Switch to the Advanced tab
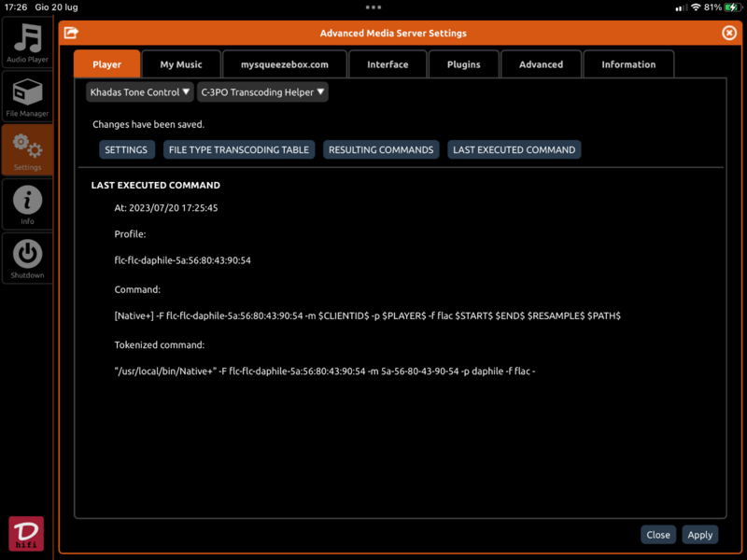The width and height of the screenshot is (747, 560). (x=541, y=64)
